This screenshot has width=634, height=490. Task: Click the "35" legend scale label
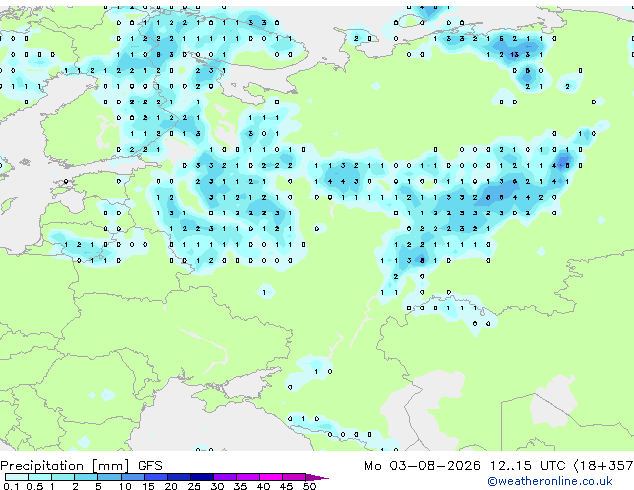click(240, 486)
